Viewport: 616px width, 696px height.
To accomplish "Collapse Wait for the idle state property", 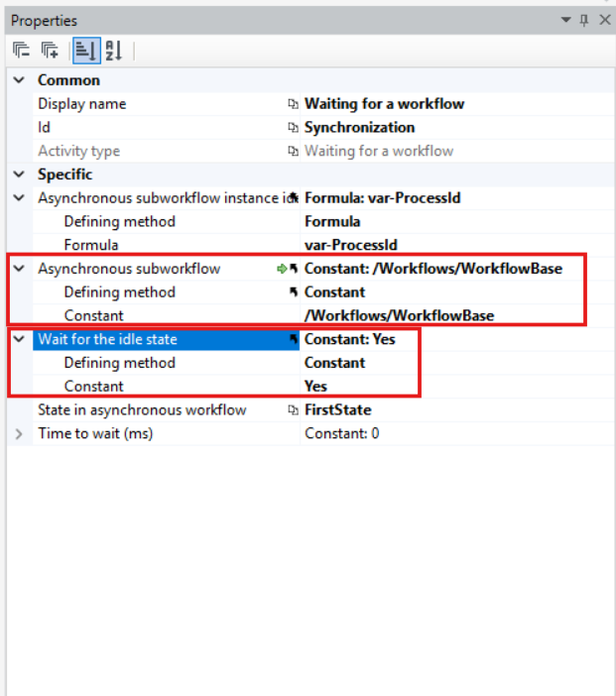I will tap(19, 339).
